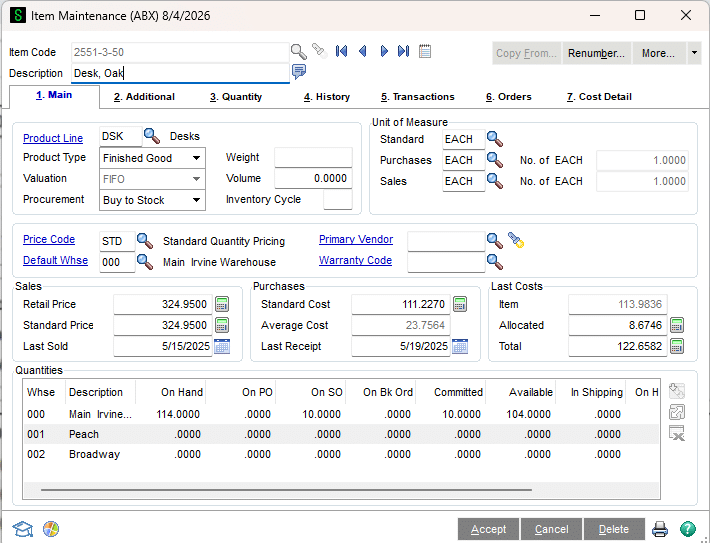Open the extended description speech-bubble icon
Image resolution: width=710 pixels, height=543 pixels.
pyautogui.click(x=299, y=72)
